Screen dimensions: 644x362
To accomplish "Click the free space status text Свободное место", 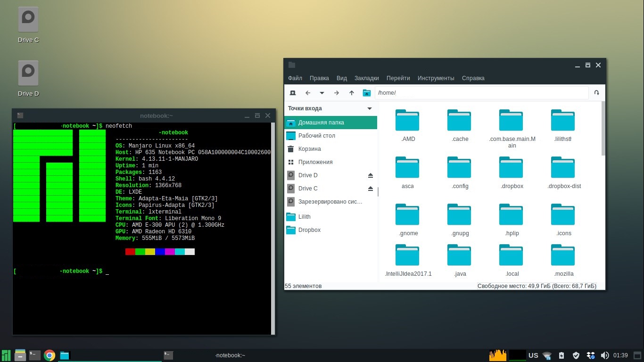I will [537, 286].
